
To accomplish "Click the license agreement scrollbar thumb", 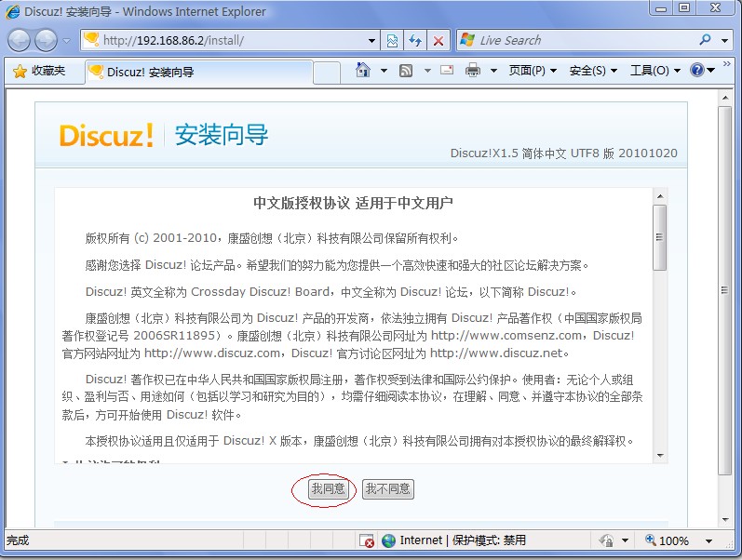I will click(660, 237).
